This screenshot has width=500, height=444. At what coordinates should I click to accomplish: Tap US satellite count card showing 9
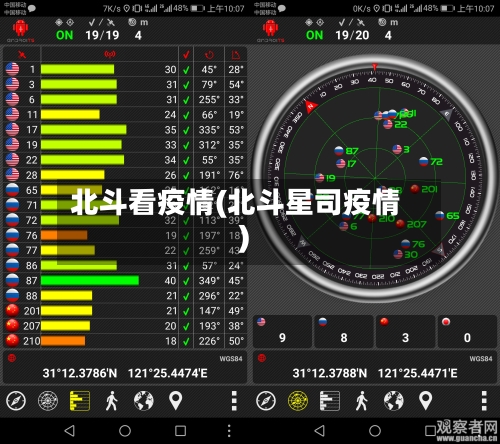[x=282, y=331]
